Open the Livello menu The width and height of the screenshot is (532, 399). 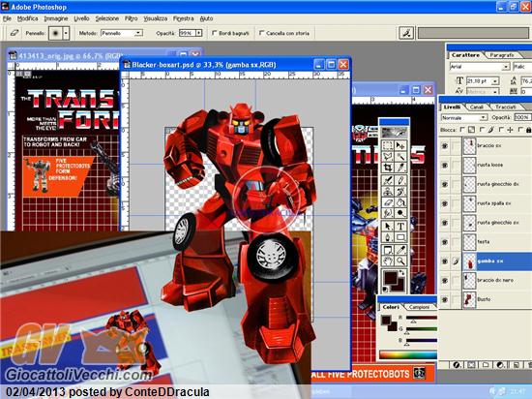(81, 18)
